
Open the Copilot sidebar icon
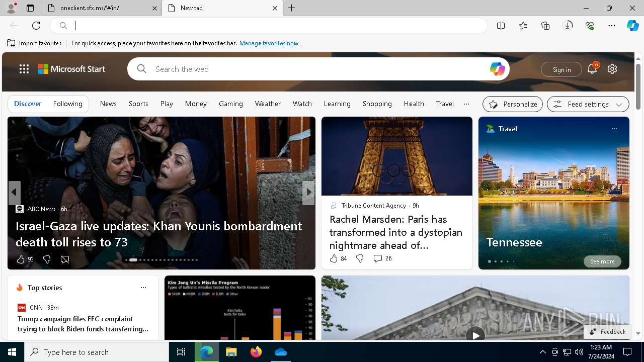pos(632,26)
